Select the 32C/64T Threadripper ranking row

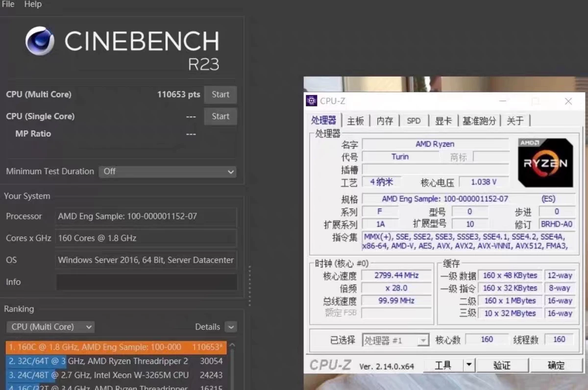(x=116, y=361)
